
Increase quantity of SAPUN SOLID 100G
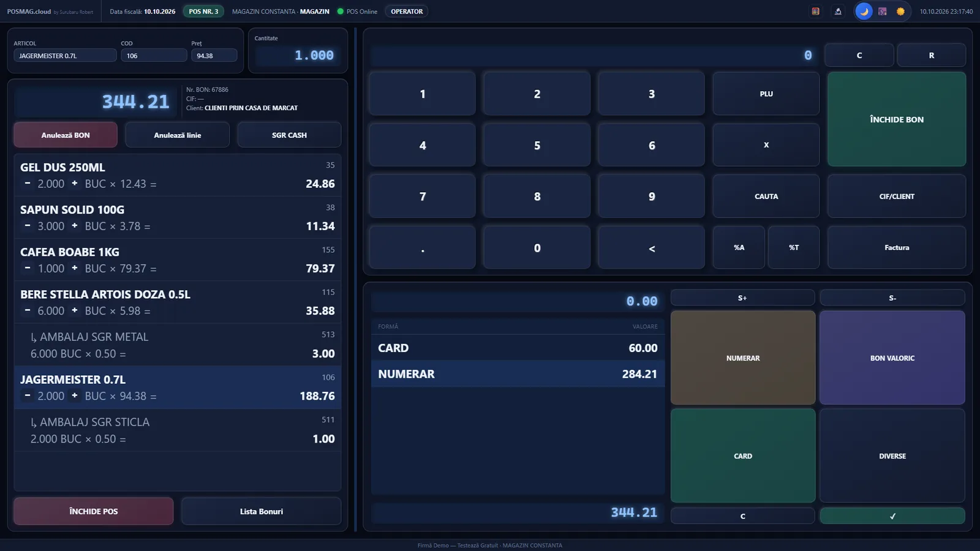(x=75, y=226)
